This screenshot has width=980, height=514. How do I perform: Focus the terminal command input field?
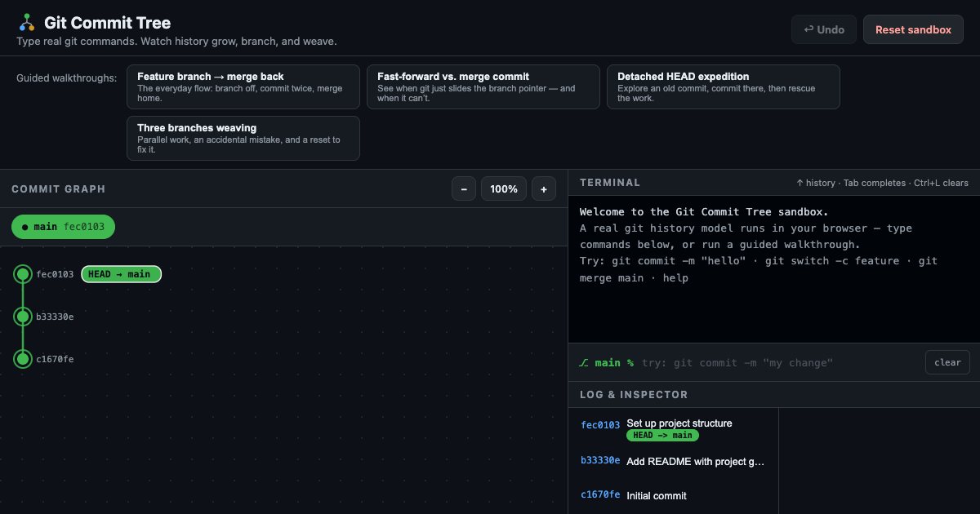pyautogui.click(x=778, y=362)
